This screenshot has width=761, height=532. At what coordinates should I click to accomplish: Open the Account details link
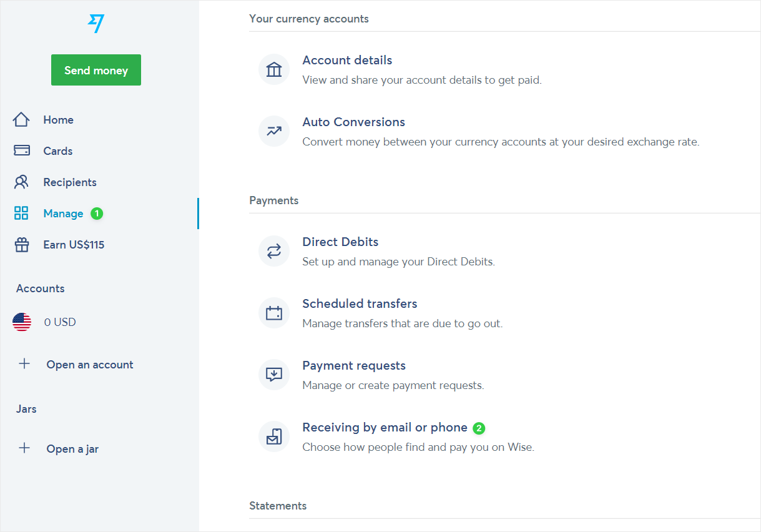click(347, 60)
